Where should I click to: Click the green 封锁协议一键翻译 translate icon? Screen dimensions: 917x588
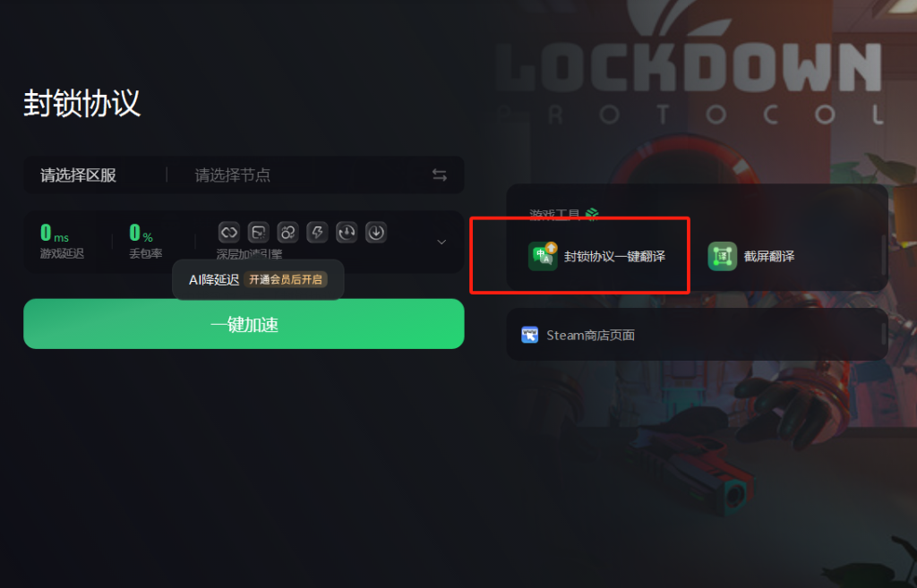[543, 256]
